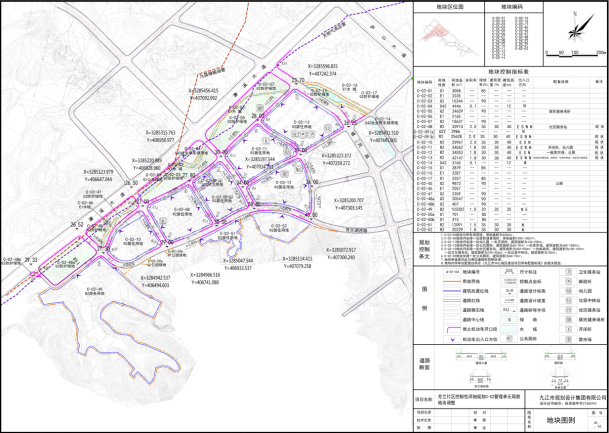Viewport: 609px width, 433px height.
Task: Click the 社区服务站 legend icon
Action: (x=568, y=310)
